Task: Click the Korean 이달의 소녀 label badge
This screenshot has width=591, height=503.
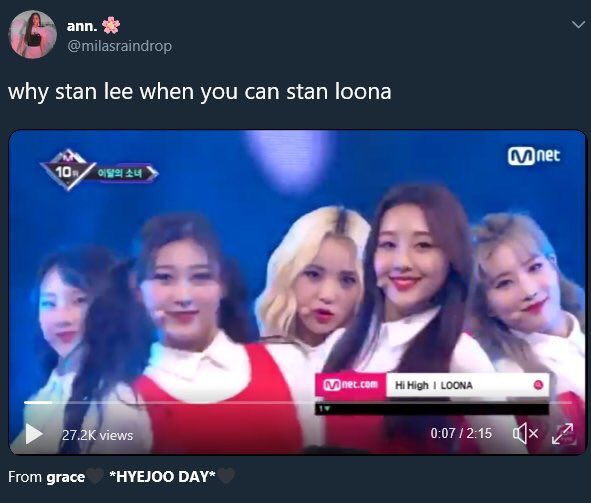Action: [124, 173]
